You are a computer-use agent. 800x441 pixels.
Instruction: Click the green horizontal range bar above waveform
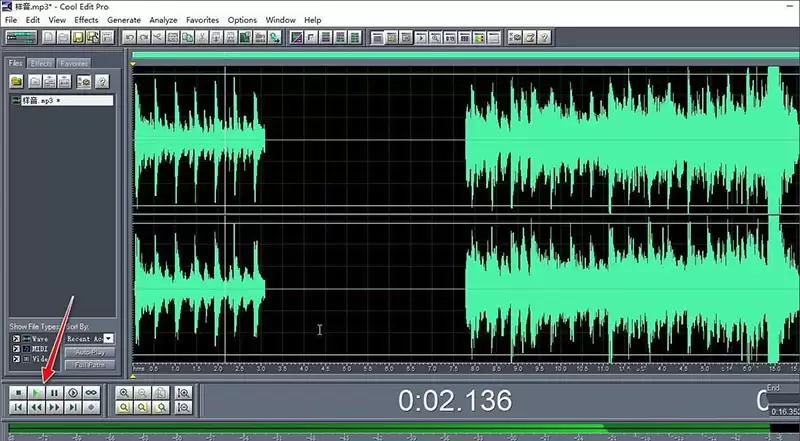click(465, 55)
